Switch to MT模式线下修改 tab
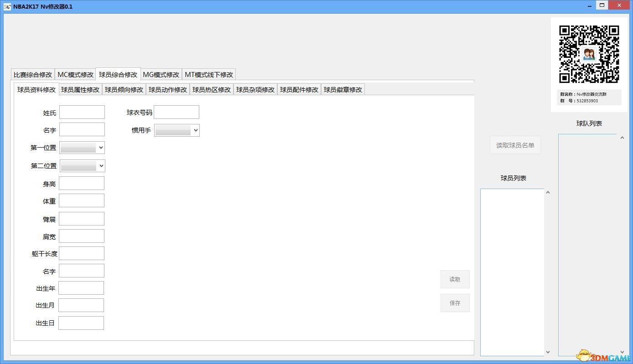Screen dimensions: 633x364 (x=209, y=75)
